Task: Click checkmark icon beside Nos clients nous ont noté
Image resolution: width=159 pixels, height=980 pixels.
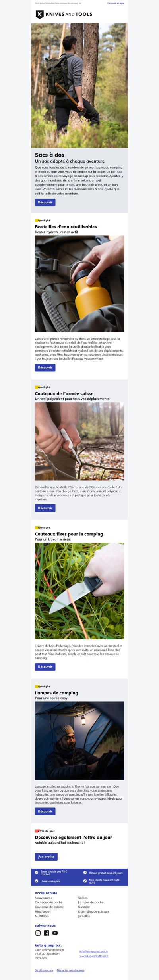Action: (85, 881)
